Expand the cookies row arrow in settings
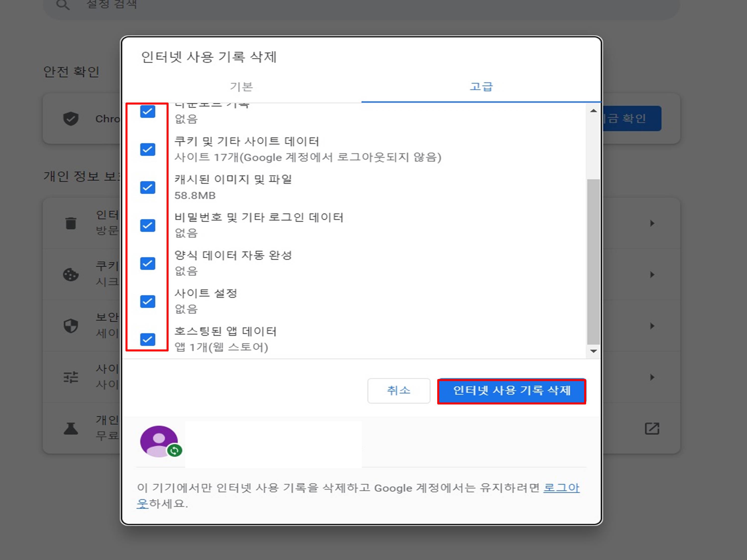Screen dimensions: 747x560 652,275
